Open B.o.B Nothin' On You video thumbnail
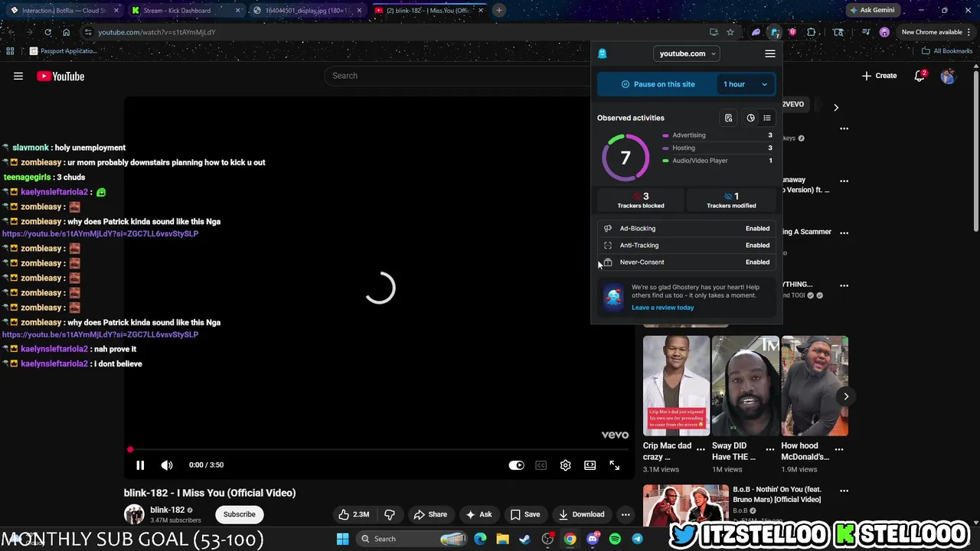This screenshot has width=980, height=551. [x=686, y=505]
